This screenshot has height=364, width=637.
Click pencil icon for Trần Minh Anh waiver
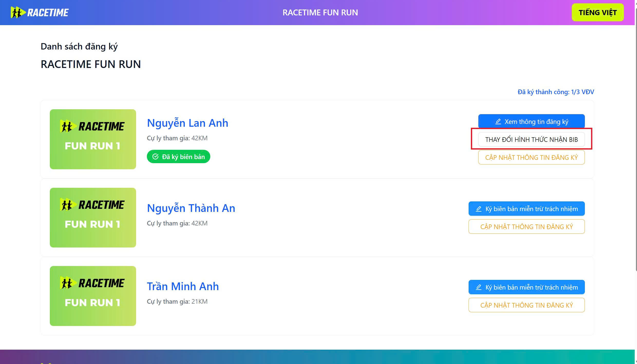[x=479, y=287]
